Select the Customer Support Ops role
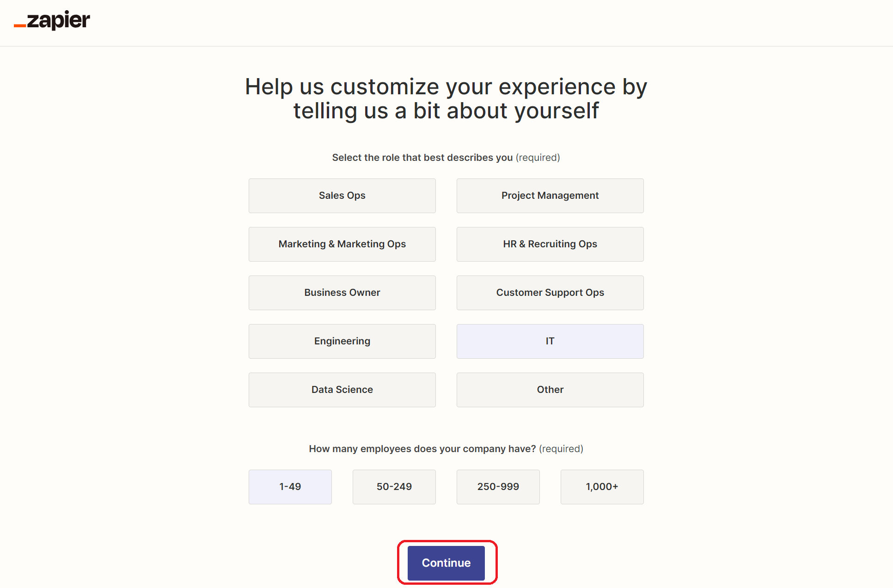Viewport: 893px width, 588px height. 550,293
